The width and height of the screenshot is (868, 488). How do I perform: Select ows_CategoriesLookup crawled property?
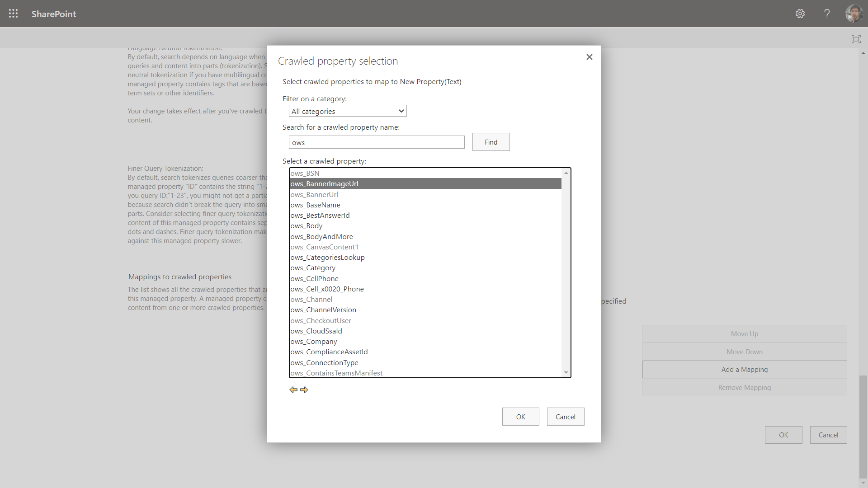(328, 258)
